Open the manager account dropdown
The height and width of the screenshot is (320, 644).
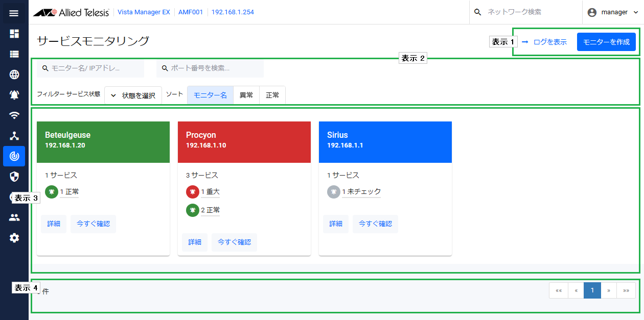[613, 12]
